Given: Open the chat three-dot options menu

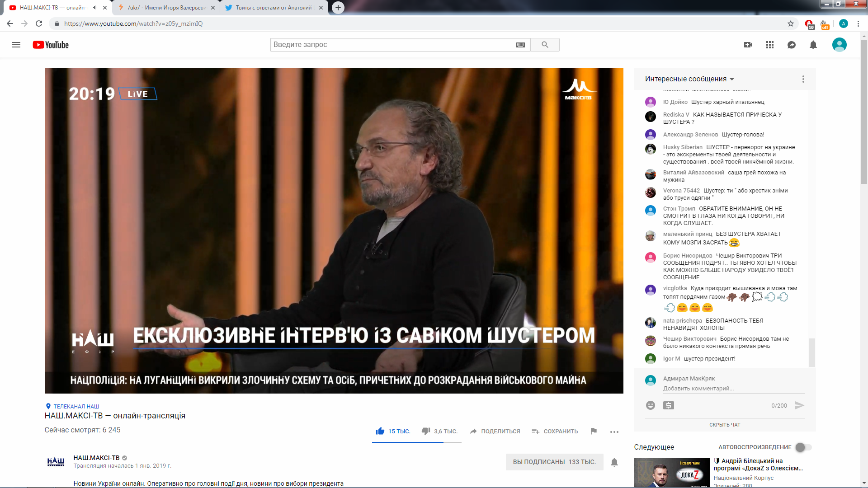Looking at the screenshot, I should coord(803,79).
